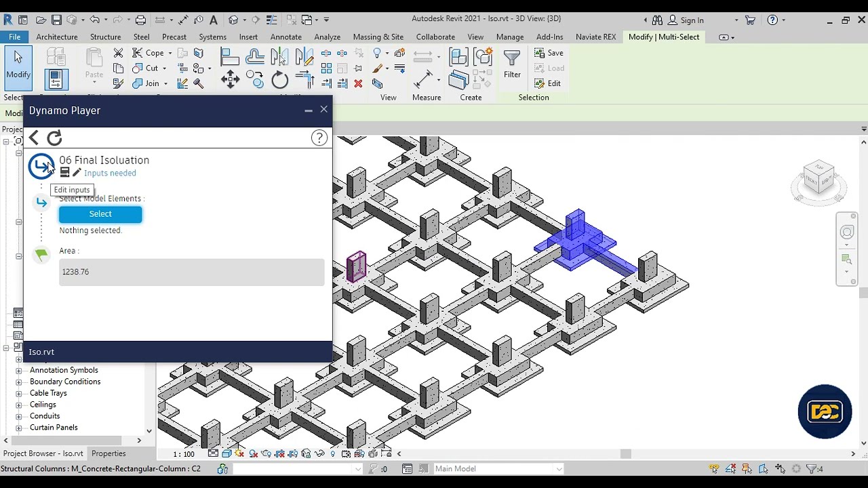The width and height of the screenshot is (868, 488).
Task: Click the Default 3D View house icon
Action: click(x=234, y=20)
